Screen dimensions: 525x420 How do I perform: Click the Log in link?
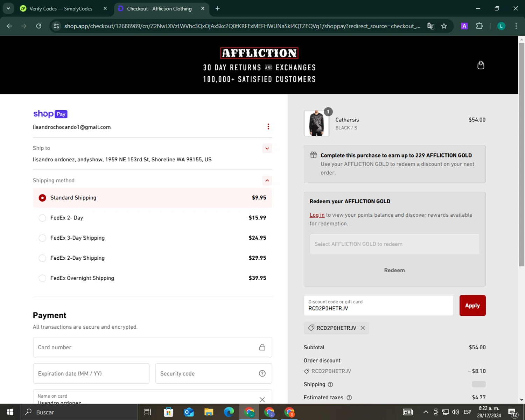point(317,215)
